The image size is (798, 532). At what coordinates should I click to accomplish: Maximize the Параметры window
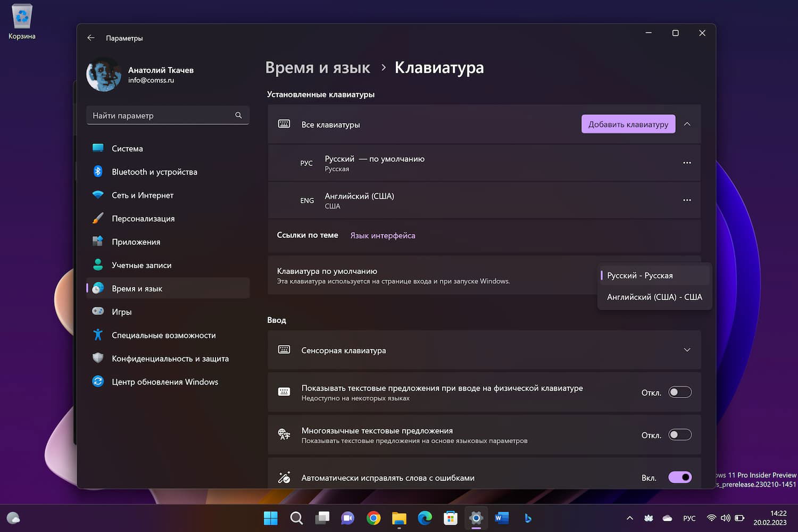coord(676,33)
